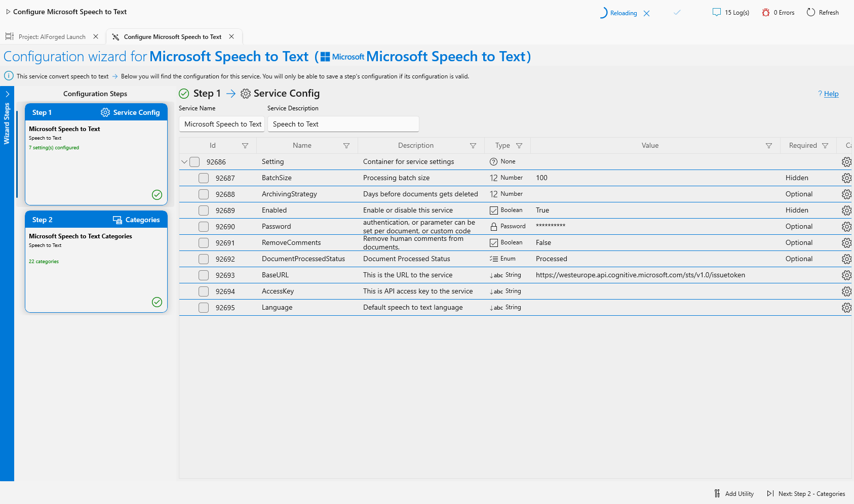Click Add Utility button
Screen dimensions: 854x504
pyautogui.click(x=734, y=494)
